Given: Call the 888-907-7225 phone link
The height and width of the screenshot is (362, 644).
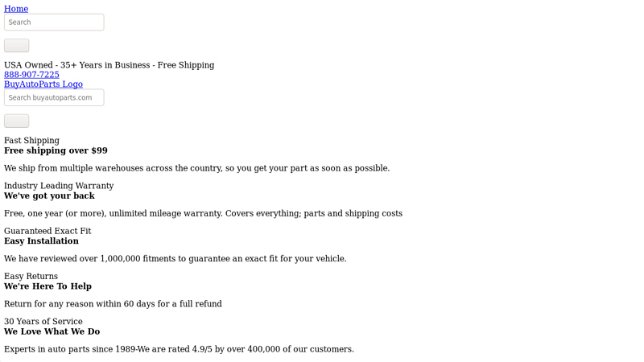Looking at the screenshot, I should coord(31,75).
